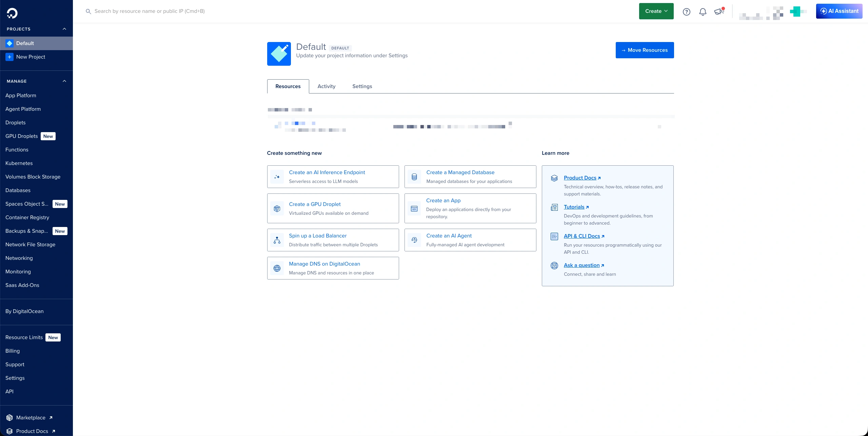
Task: Open the API & CLI Docs link
Action: pyautogui.click(x=581, y=236)
